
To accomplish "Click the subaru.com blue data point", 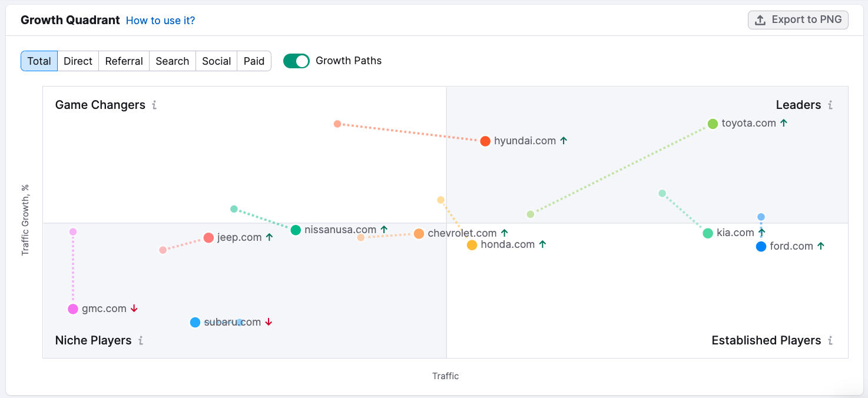I will tap(196, 323).
